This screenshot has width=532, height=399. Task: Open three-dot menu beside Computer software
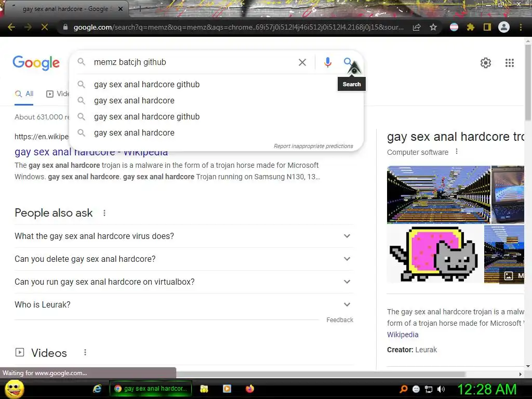point(457,151)
